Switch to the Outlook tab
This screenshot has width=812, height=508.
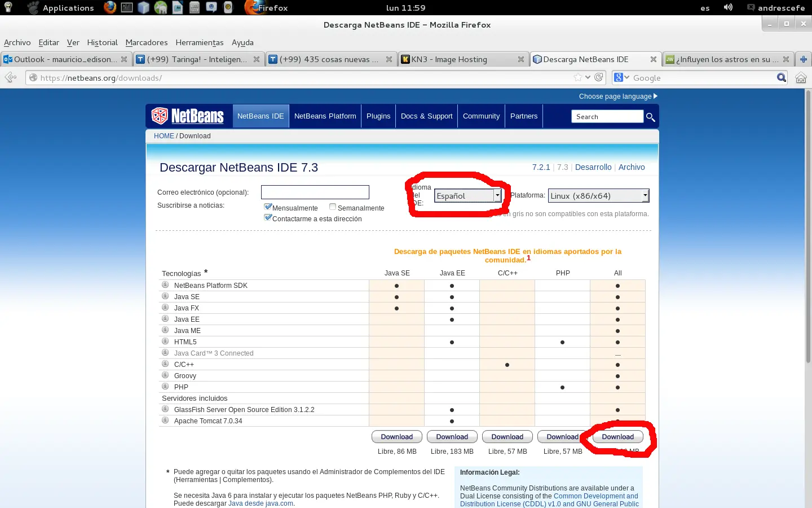[66, 59]
